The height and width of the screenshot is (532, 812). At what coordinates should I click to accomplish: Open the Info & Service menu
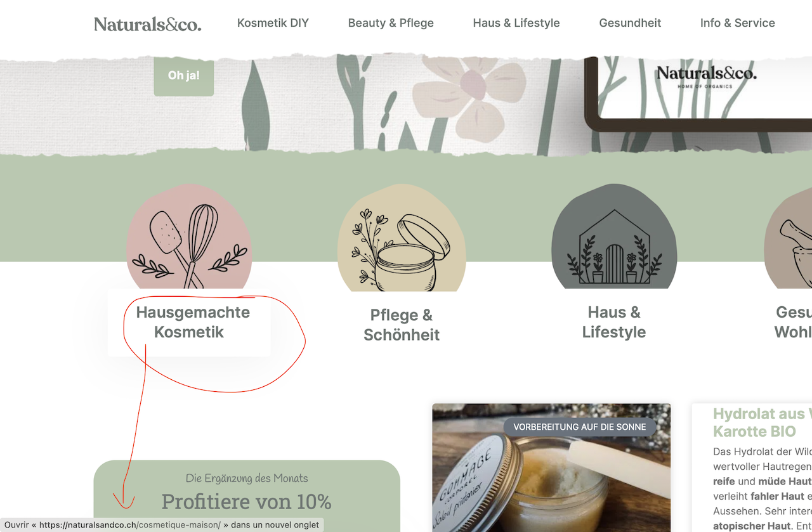point(738,23)
